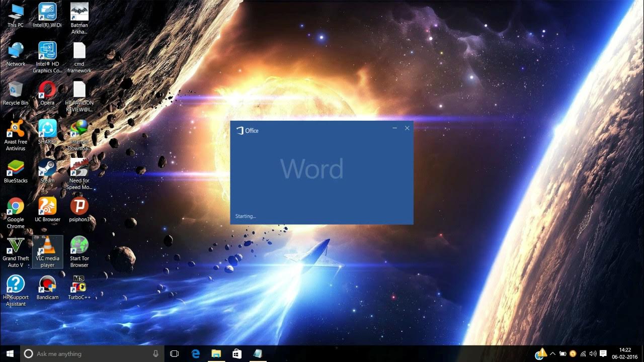Open the Windows Store taskbar icon
This screenshot has height=362, width=644.
coord(237,354)
